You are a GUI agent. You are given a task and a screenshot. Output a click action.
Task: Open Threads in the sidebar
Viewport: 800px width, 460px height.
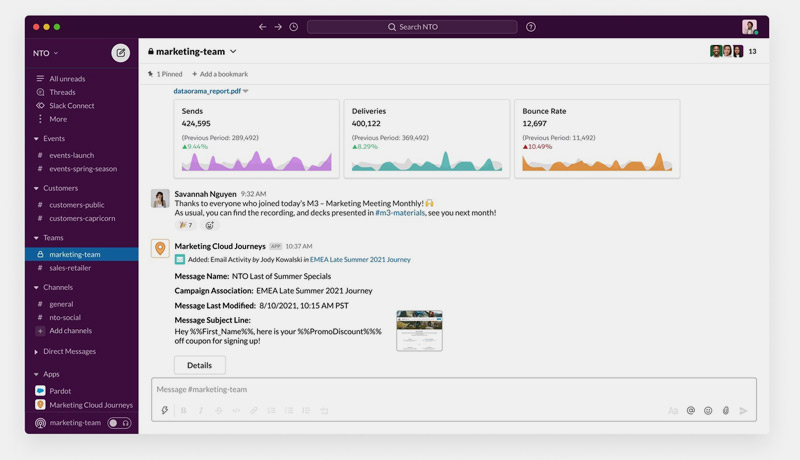(62, 92)
